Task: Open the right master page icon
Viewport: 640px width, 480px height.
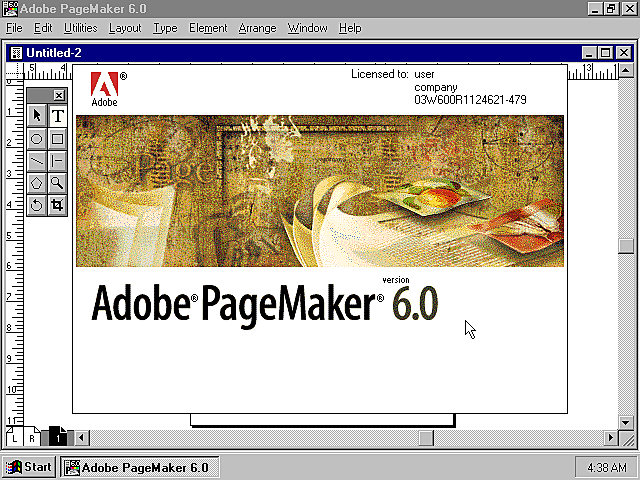Action: [32, 438]
